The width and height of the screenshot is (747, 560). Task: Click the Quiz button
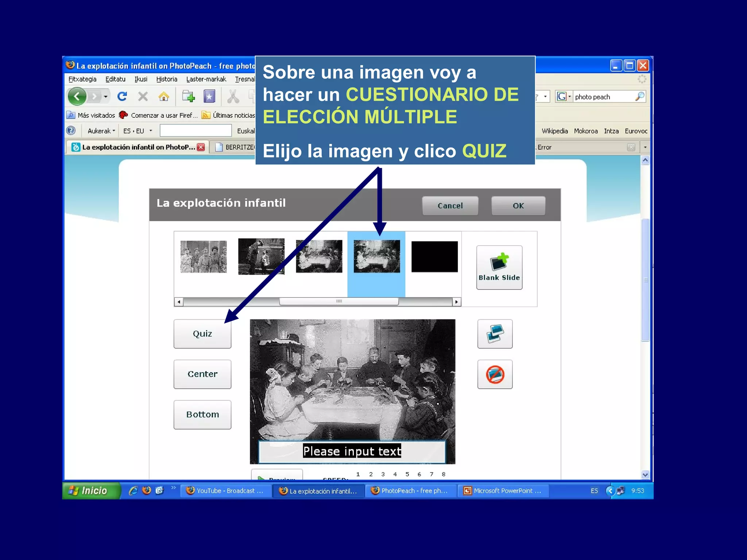tap(202, 334)
